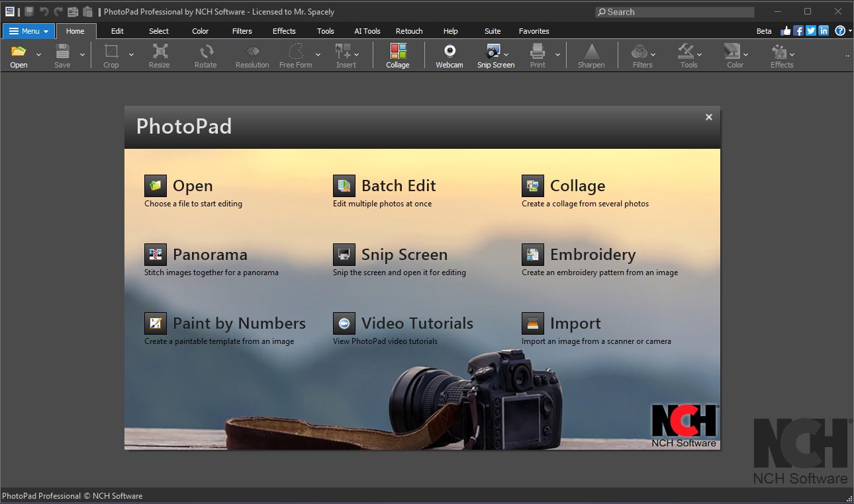Click the Color toolbar icon

coord(732,52)
